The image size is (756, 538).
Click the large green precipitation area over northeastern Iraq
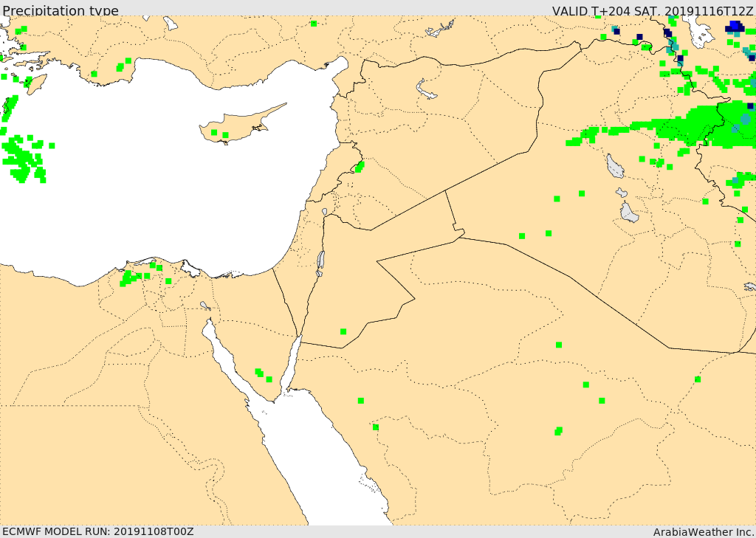(x=694, y=126)
